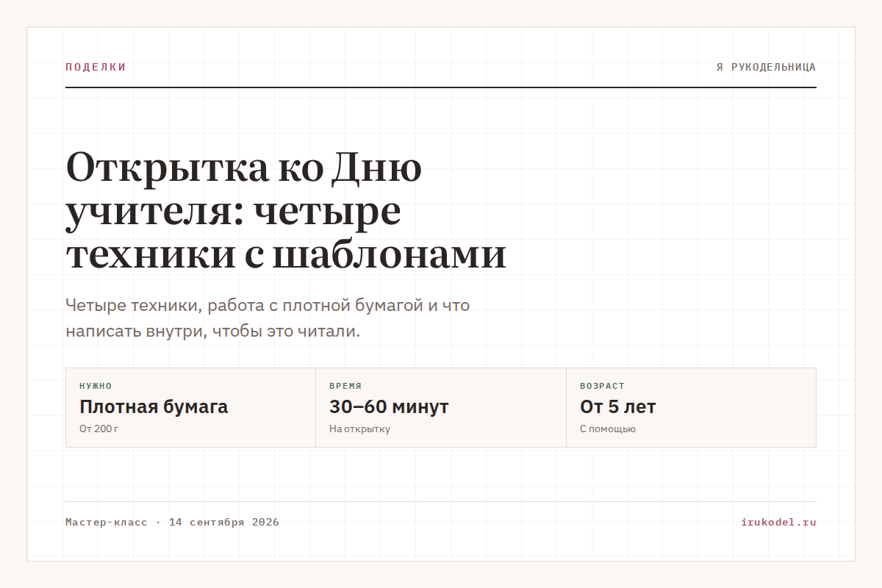Select the 'От 200 г' note
Image resolution: width=882 pixels, height=588 pixels.
tap(98, 429)
